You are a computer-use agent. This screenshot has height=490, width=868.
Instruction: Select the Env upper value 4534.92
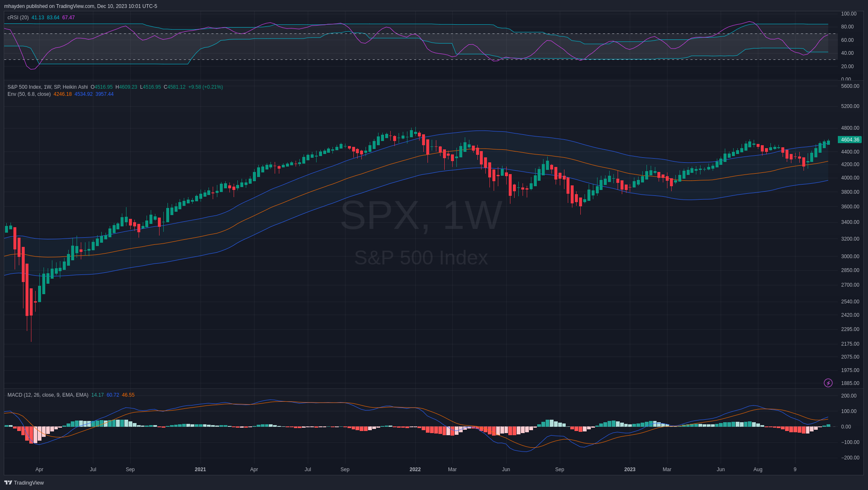tap(83, 94)
